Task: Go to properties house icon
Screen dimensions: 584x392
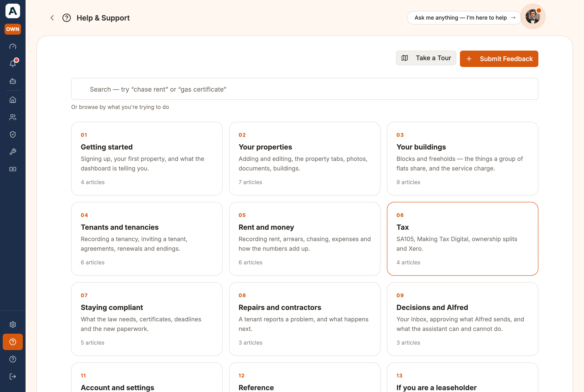Action: click(x=13, y=100)
